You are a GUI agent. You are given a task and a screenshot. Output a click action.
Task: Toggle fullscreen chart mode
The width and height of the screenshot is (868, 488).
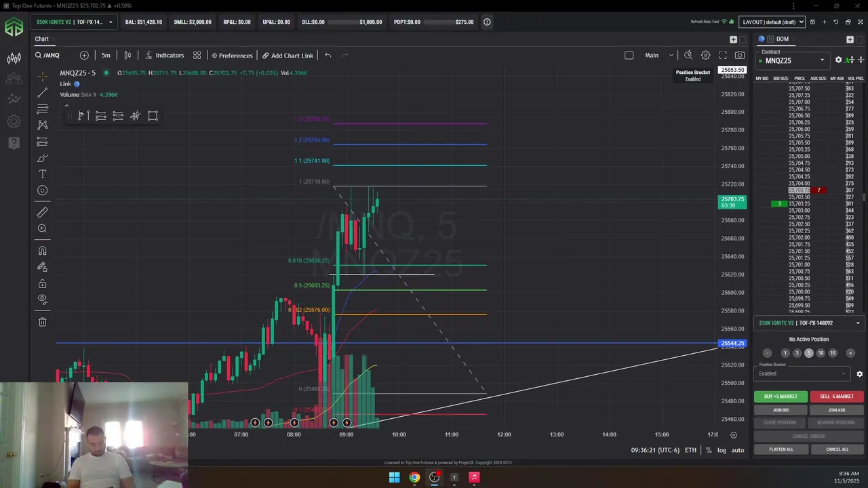[723, 56]
